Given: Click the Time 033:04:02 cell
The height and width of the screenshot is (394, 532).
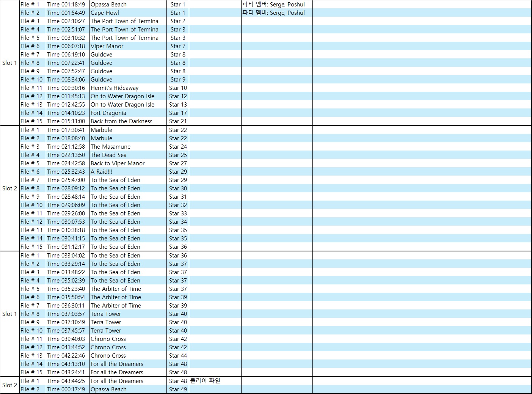Looking at the screenshot, I should (68, 256).
